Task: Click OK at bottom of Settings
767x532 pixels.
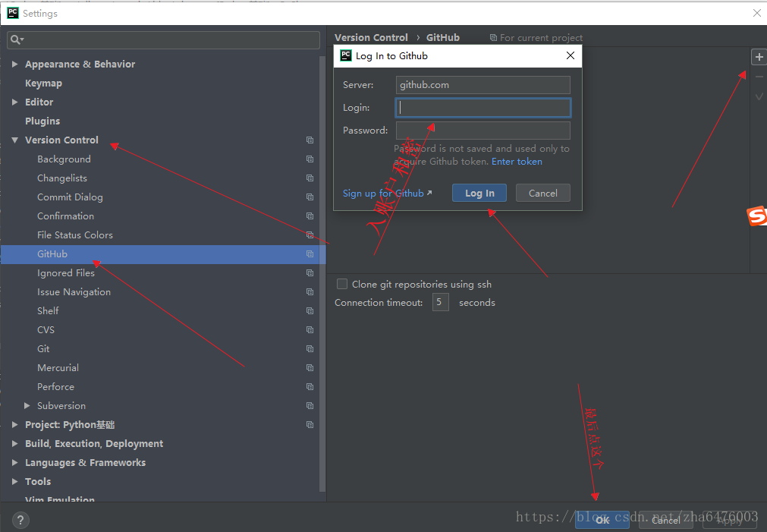Action: click(602, 521)
